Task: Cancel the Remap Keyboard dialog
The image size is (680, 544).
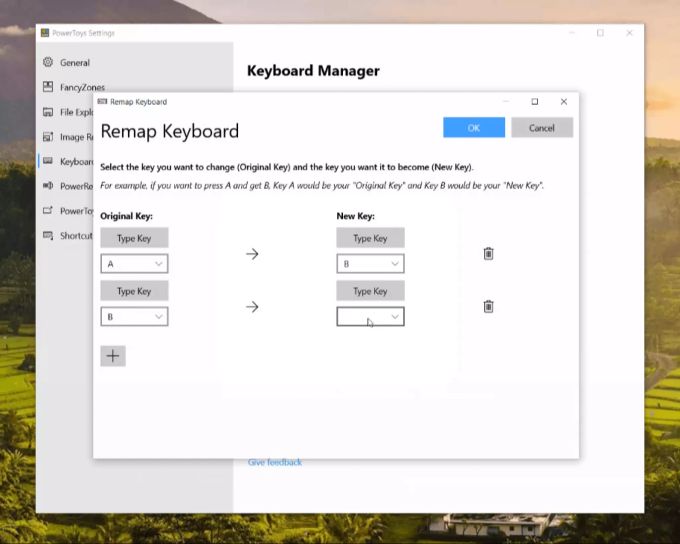Action: (542, 128)
